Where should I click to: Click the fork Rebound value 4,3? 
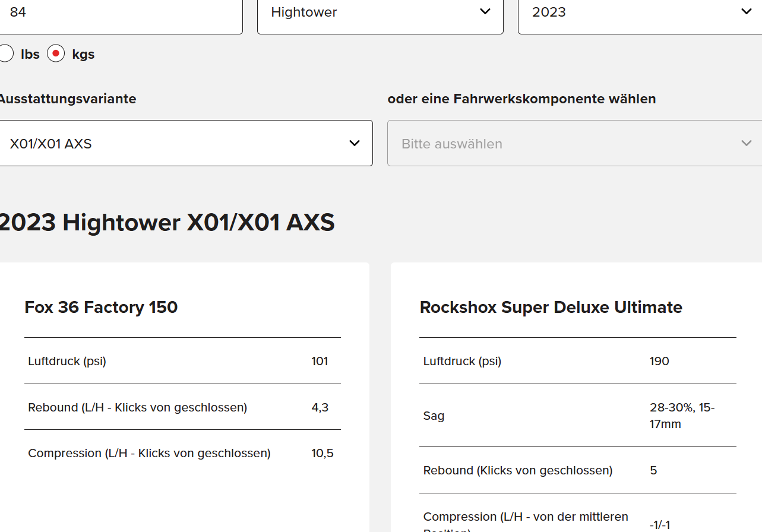320,407
